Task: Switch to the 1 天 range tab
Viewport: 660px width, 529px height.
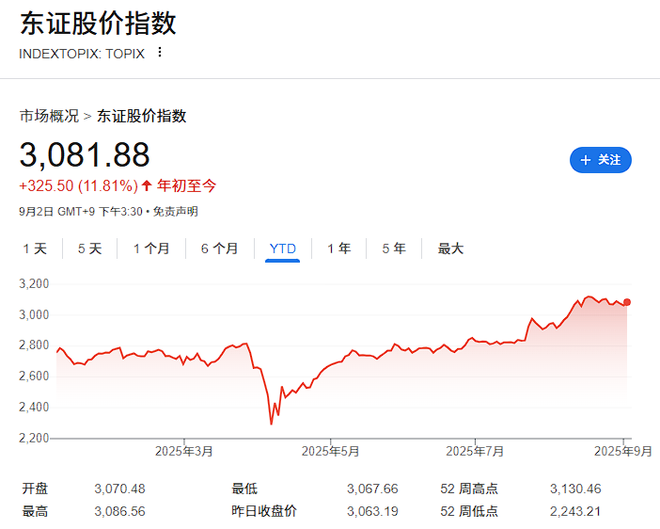Action: [x=35, y=249]
